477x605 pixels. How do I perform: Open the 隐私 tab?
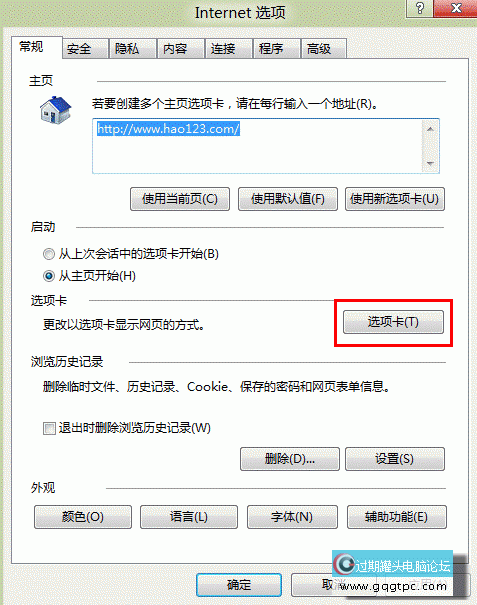pyautogui.click(x=133, y=49)
